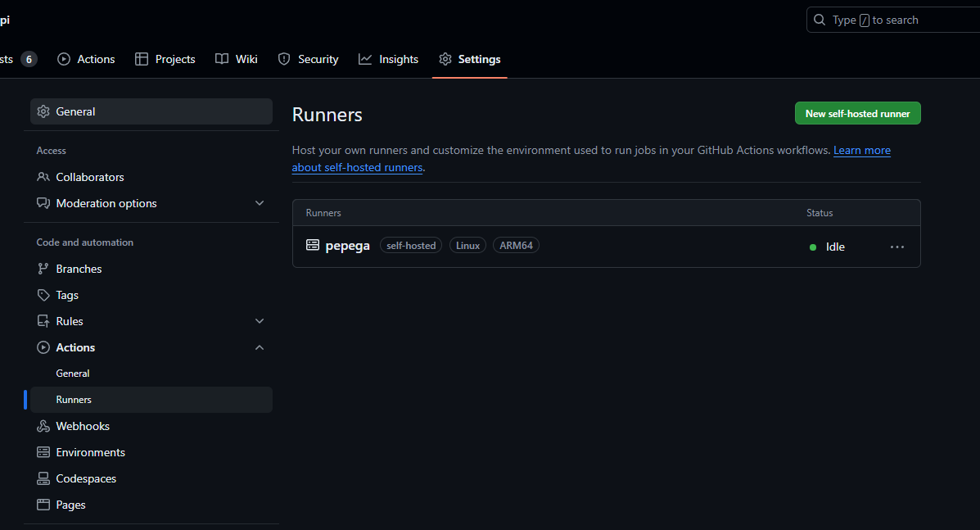Click the tag icon beside Tags

pos(43,295)
